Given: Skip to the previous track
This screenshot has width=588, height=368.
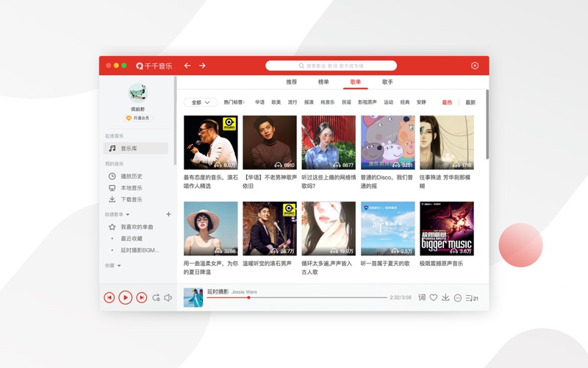Looking at the screenshot, I should coord(109,298).
